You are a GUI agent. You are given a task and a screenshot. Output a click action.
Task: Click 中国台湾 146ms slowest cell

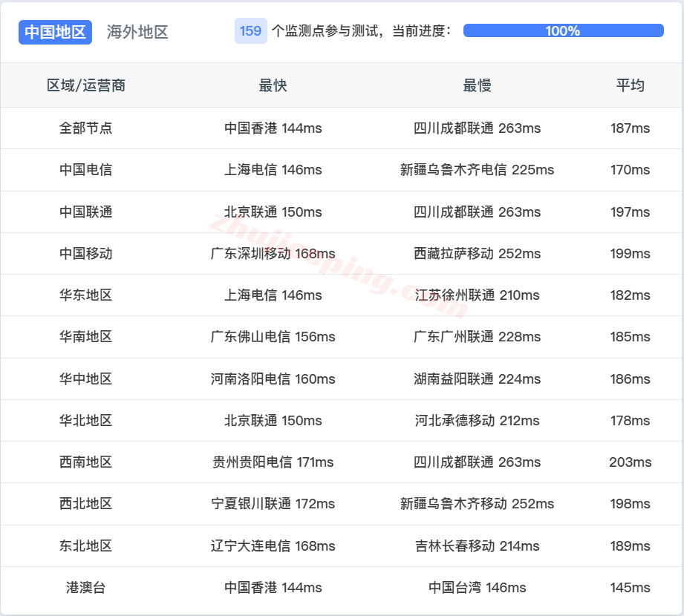tap(478, 587)
